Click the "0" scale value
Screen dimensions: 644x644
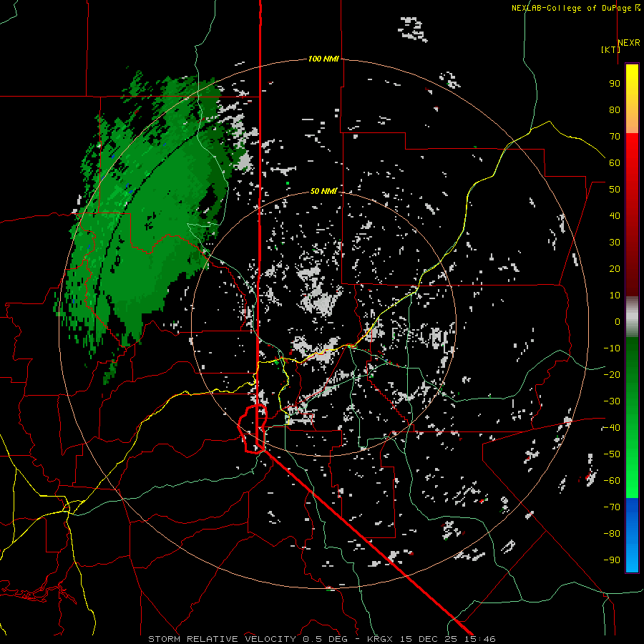click(618, 322)
